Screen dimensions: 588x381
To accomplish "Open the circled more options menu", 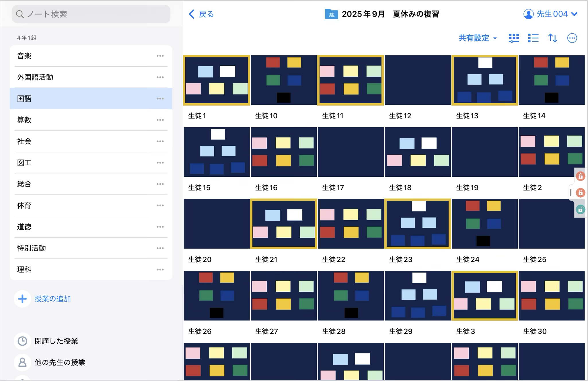I will pos(572,38).
